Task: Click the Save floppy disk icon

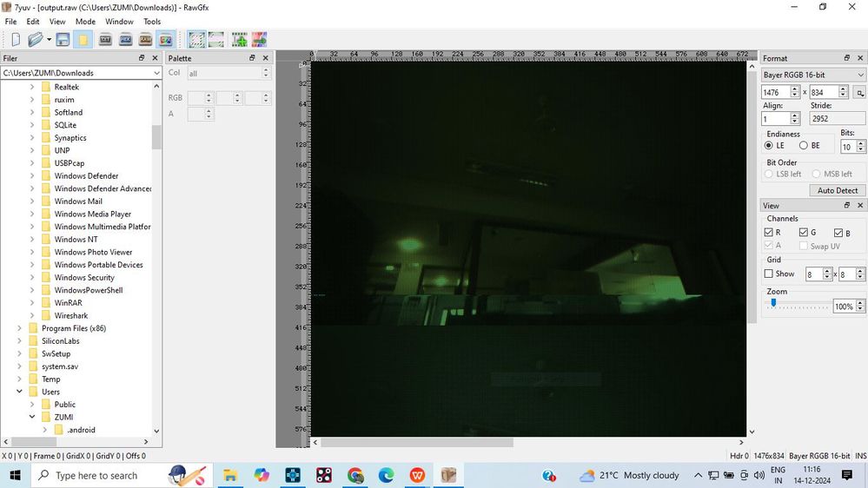Action: pyautogui.click(x=63, y=39)
